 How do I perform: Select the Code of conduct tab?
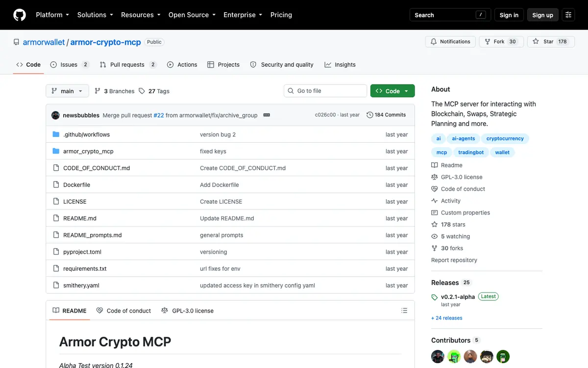click(123, 311)
